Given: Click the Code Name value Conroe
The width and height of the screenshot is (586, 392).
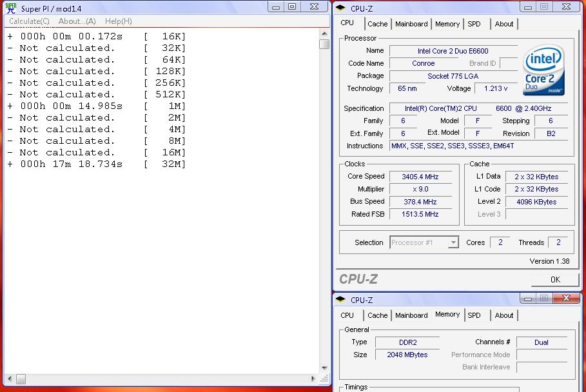Looking at the screenshot, I should tap(423, 64).
